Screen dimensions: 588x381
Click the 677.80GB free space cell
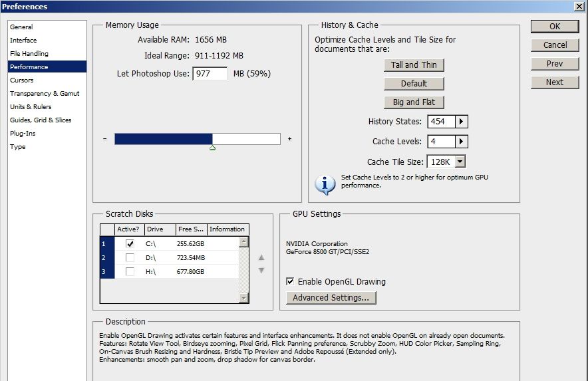click(190, 271)
